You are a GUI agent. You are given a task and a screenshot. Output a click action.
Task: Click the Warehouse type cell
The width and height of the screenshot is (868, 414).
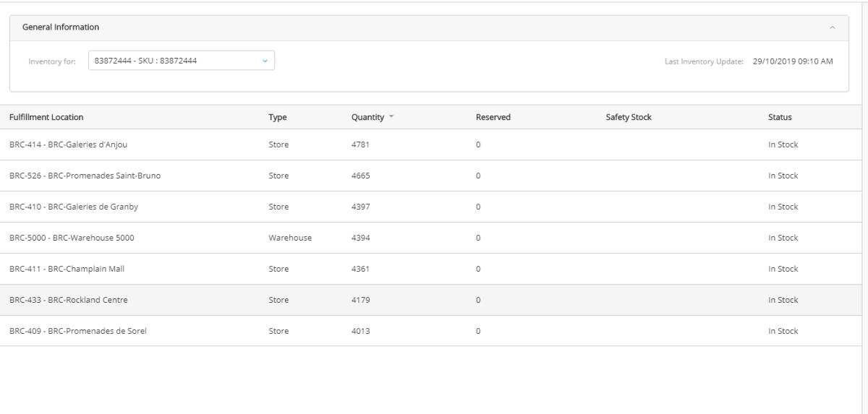pos(289,238)
